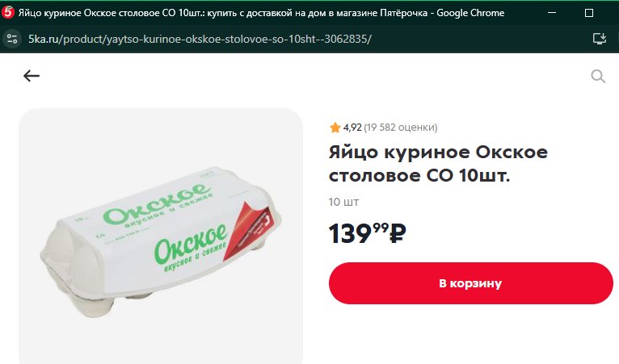The width and height of the screenshot is (619, 364).
Task: Open search with the magnifier icon
Action: click(598, 76)
